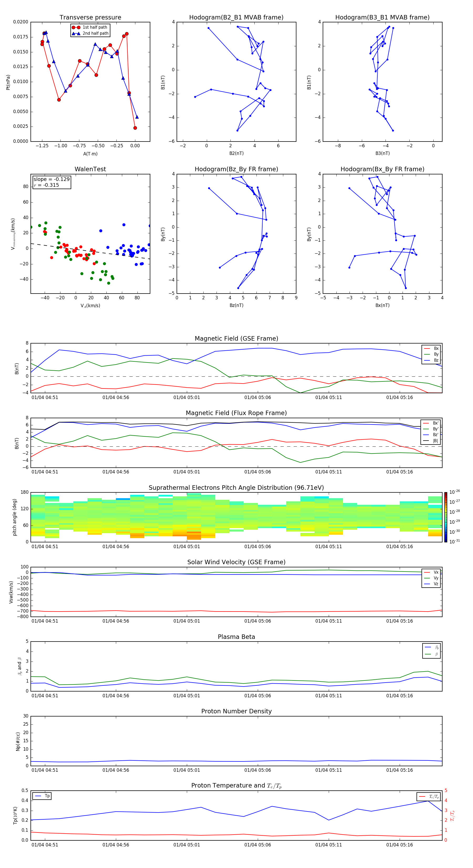The width and height of the screenshot is (473, 868).
Task: Click the Suprathermal Electrons Pitch Angle Distribution title
Action: coord(236,488)
